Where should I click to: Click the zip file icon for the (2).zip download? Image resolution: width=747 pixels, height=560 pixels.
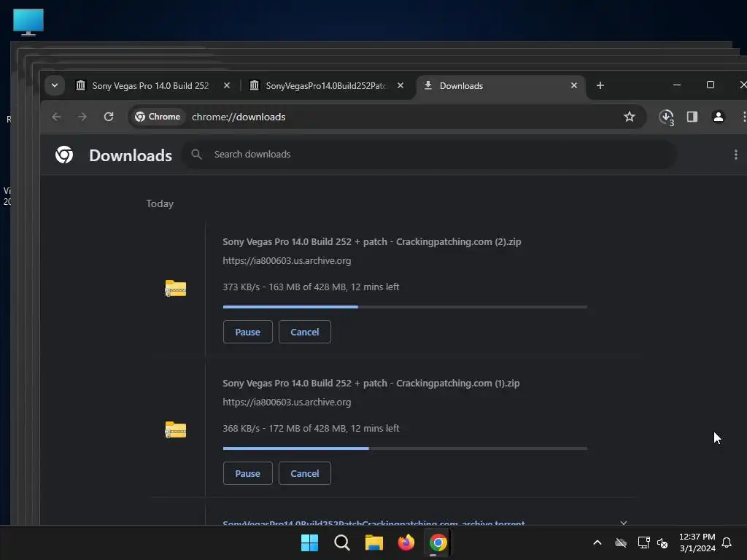click(x=175, y=288)
